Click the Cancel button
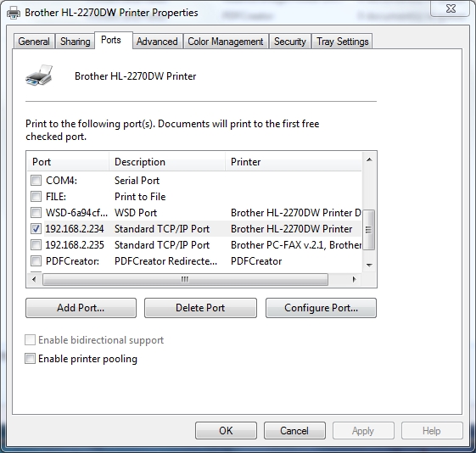Screen dimensions: 476x453 click(294, 430)
